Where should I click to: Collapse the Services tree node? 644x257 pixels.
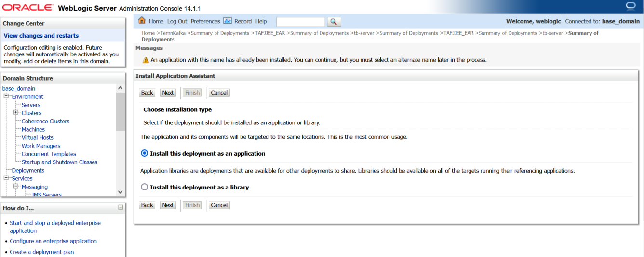click(x=7, y=178)
